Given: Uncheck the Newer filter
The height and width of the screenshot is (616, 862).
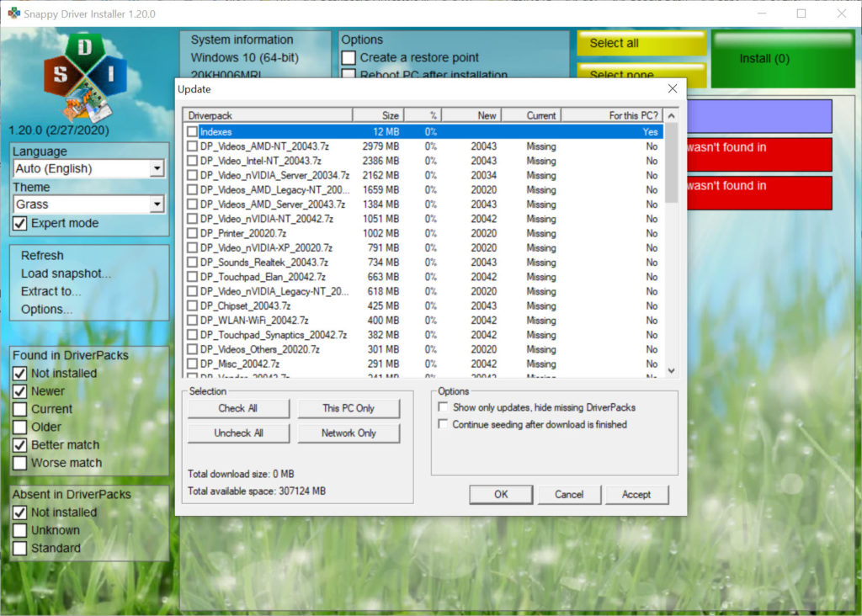Looking at the screenshot, I should coord(20,391).
